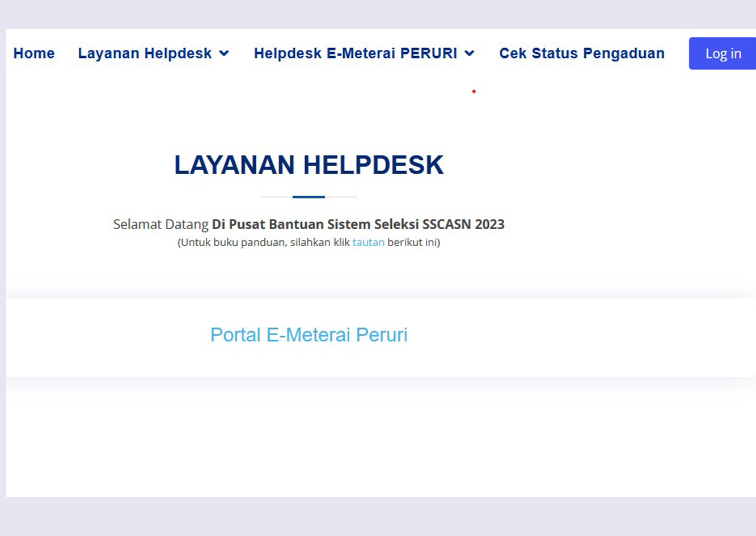Open the Portal E-Meterai Peruri link
This screenshot has height=536, width=756.
(x=309, y=335)
